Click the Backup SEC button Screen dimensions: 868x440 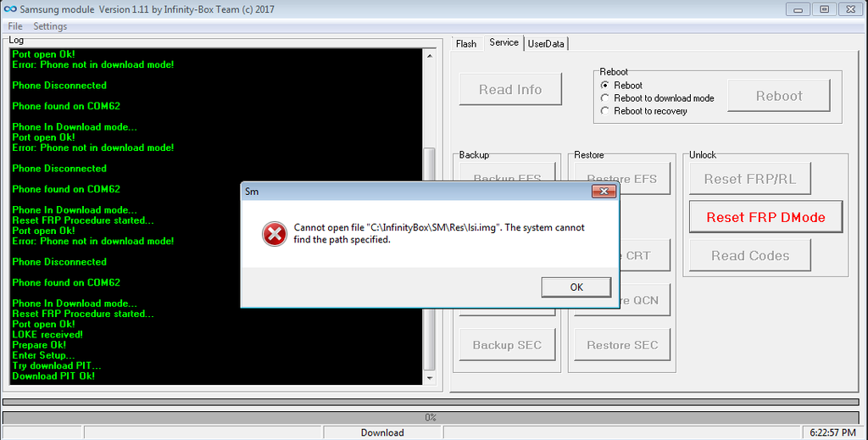[x=507, y=345]
